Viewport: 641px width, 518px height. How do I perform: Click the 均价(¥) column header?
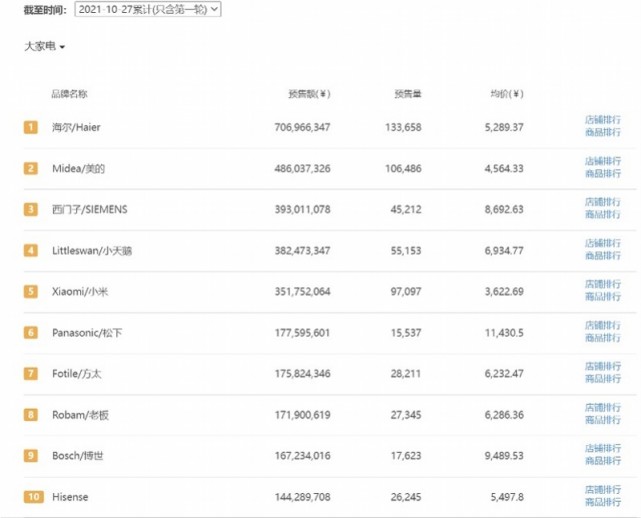coord(506,94)
